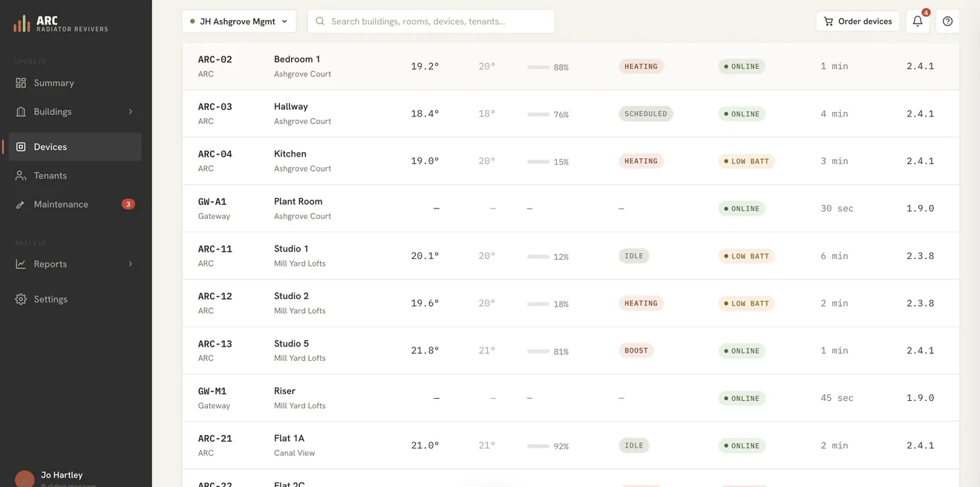Viewport: 980px width, 487px height.
Task: Select device ARC-04
Action: tap(215, 154)
